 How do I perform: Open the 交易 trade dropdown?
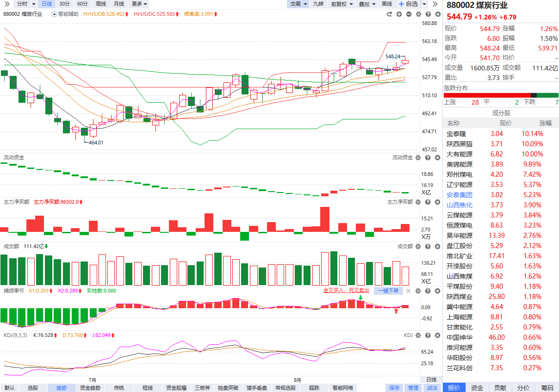click(x=298, y=4)
